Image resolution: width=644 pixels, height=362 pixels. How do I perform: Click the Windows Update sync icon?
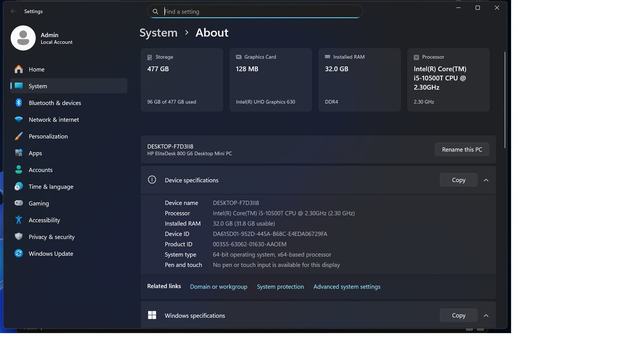[18, 253]
